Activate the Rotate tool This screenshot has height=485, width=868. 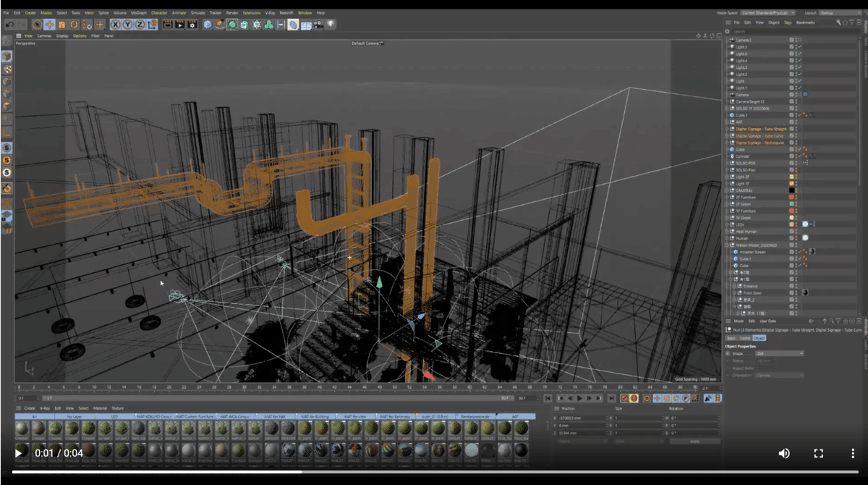click(74, 25)
